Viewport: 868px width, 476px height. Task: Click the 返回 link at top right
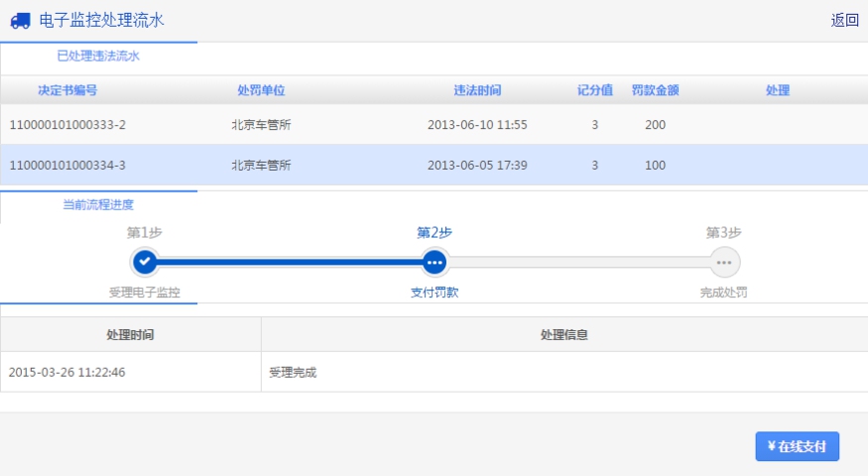[844, 20]
